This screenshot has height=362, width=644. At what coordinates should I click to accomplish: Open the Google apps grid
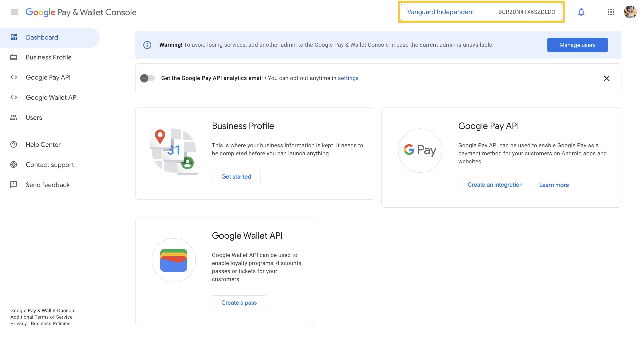point(611,12)
